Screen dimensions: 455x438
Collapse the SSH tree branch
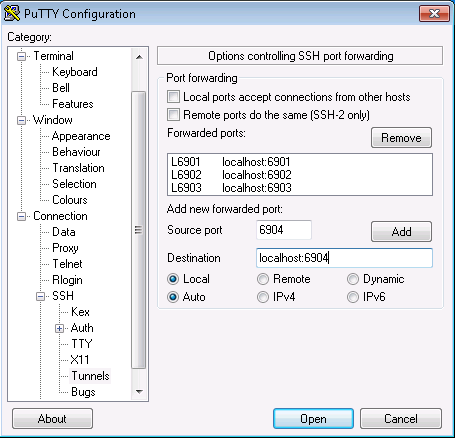[40, 296]
